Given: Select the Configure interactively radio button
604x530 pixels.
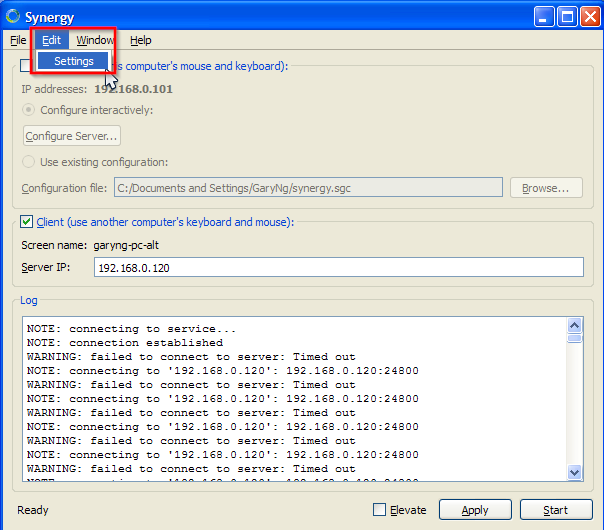Looking at the screenshot, I should point(29,110).
